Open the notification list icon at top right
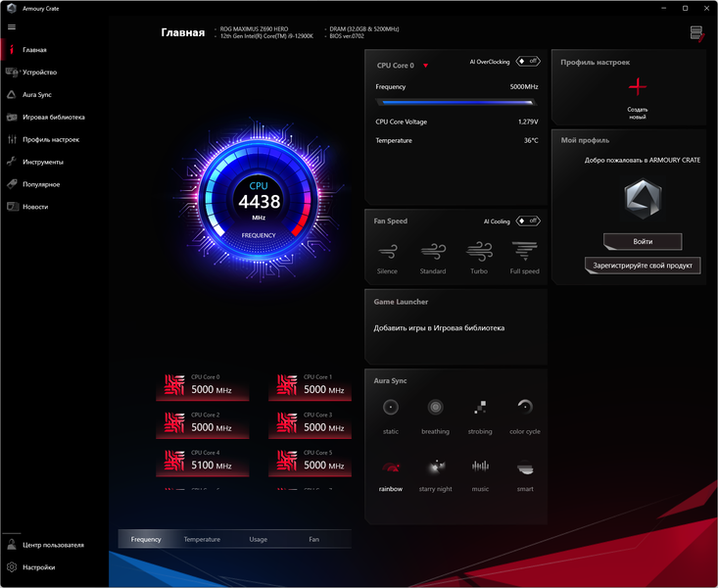718x588 pixels. 696,33
